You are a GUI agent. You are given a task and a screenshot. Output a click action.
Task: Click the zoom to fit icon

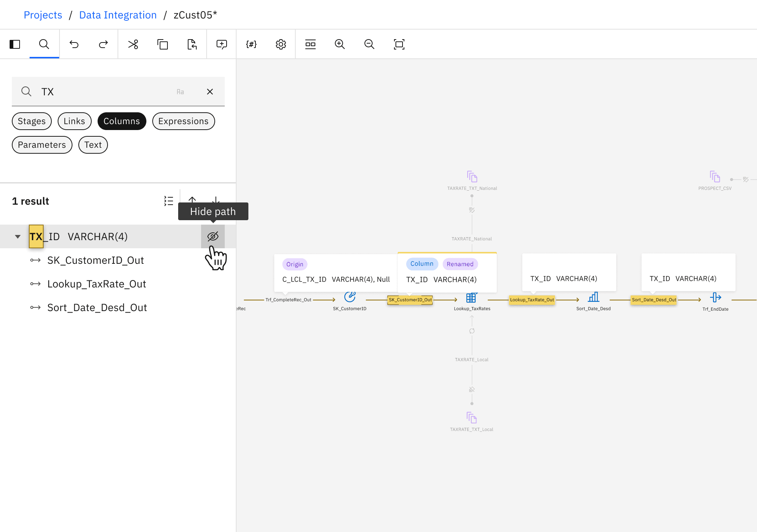(399, 44)
